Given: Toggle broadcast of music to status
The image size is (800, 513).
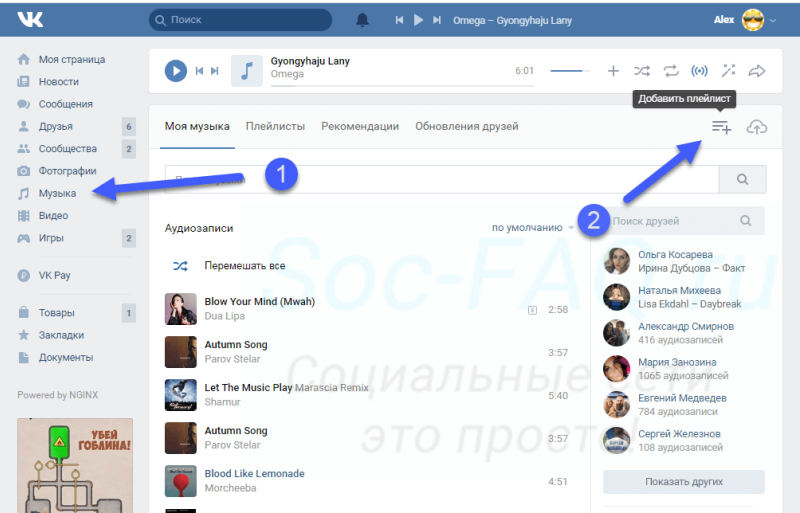Looking at the screenshot, I should pyautogui.click(x=699, y=71).
